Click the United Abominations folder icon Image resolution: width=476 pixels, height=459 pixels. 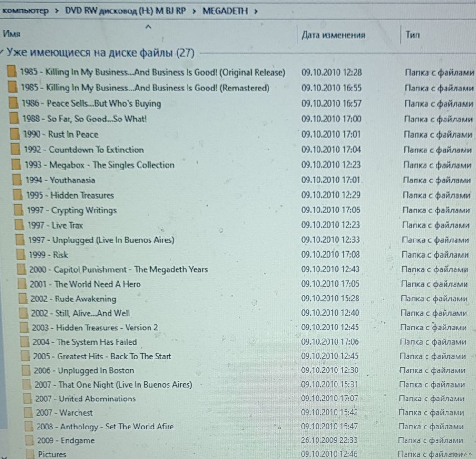[28, 398]
